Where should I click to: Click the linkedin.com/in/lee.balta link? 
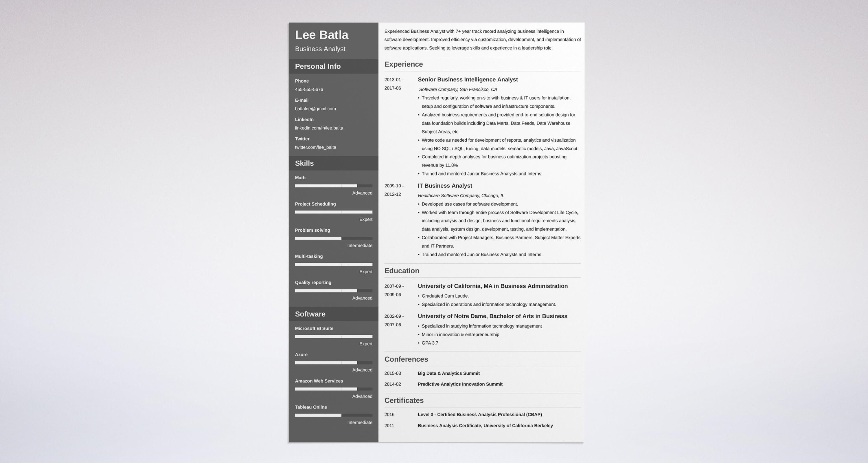319,127
